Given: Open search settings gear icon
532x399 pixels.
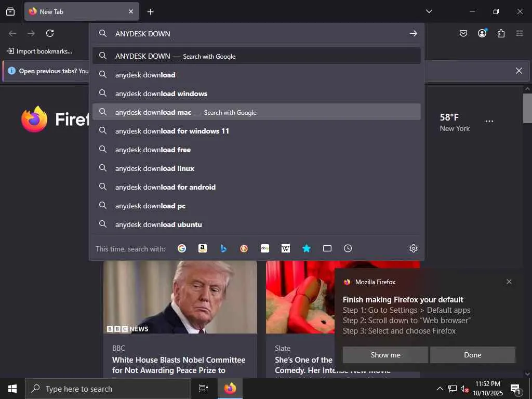Looking at the screenshot, I should tap(413, 248).
